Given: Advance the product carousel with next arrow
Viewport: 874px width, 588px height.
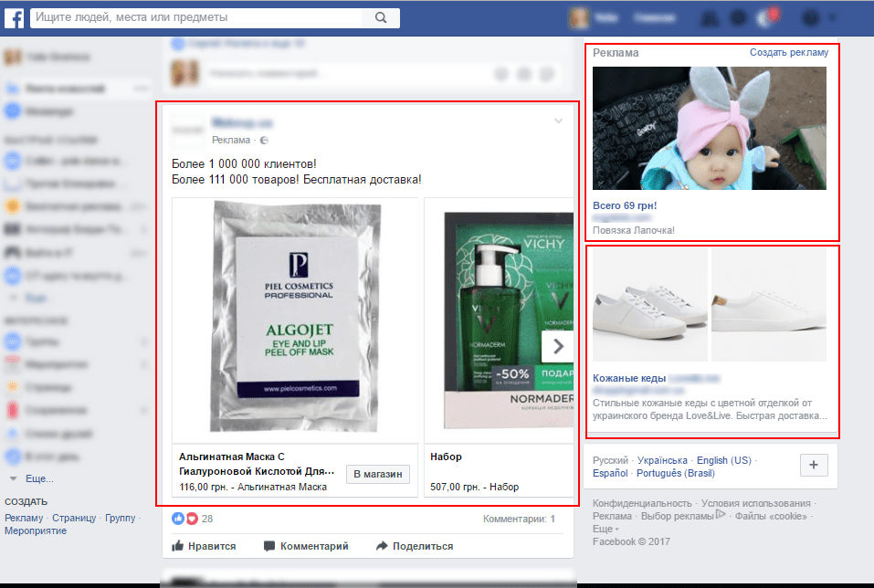Looking at the screenshot, I should 557,346.
